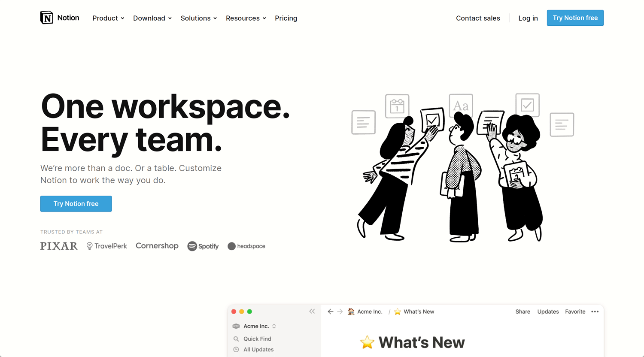Click the house icon in breadcrumb

pyautogui.click(x=351, y=312)
